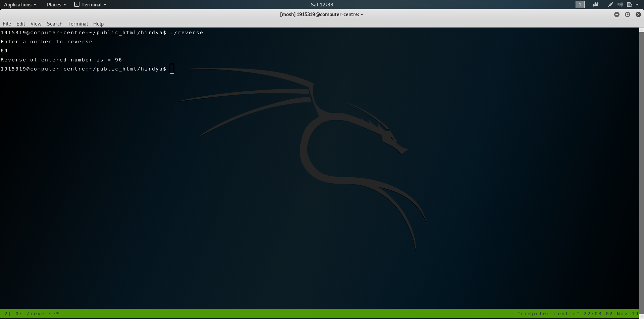Viewport: 644px width, 319px height.
Task: Click tmux date 02-Nov-19
Action: tap(622, 314)
